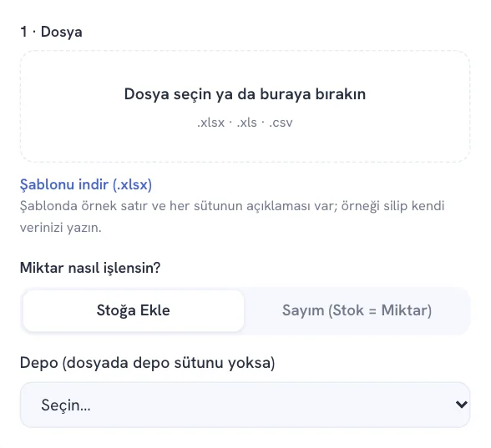This screenshot has height=448, width=491.
Task: Click the 'Şablonda örnek satır' description text
Action: pyautogui.click(x=232, y=217)
